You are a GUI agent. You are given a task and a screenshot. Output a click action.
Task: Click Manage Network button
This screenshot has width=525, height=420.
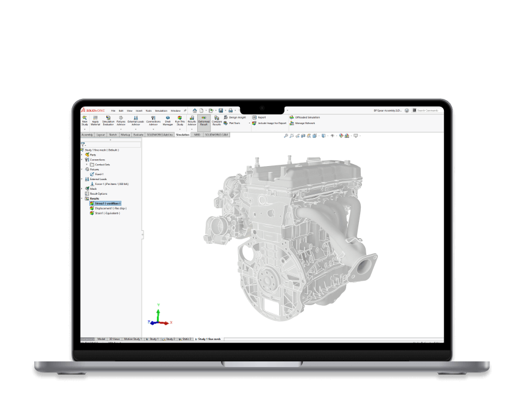point(304,123)
